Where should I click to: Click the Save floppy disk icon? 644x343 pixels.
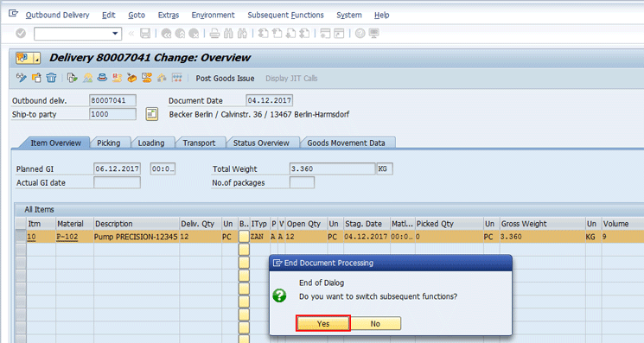[x=145, y=34]
